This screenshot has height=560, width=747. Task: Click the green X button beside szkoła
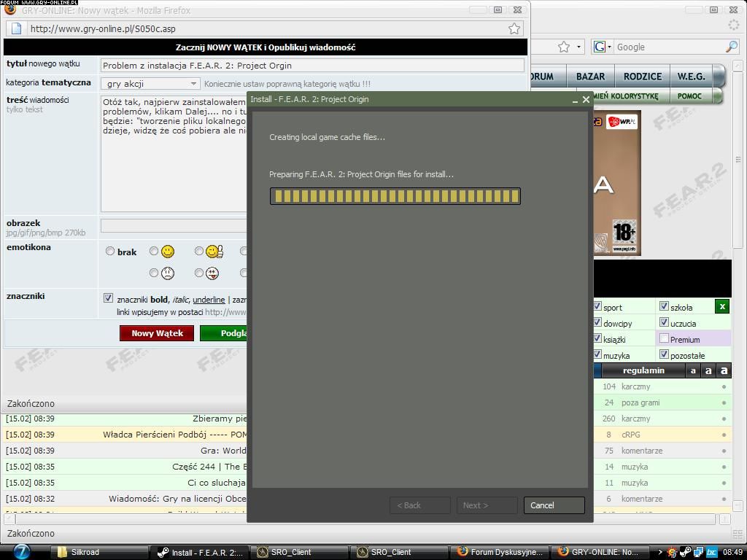point(721,306)
